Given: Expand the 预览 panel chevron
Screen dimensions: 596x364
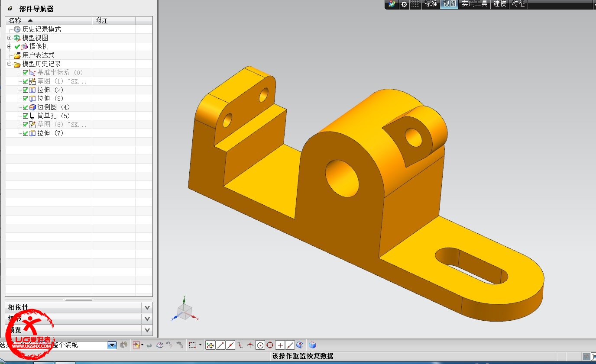Looking at the screenshot, I should pos(147,330).
